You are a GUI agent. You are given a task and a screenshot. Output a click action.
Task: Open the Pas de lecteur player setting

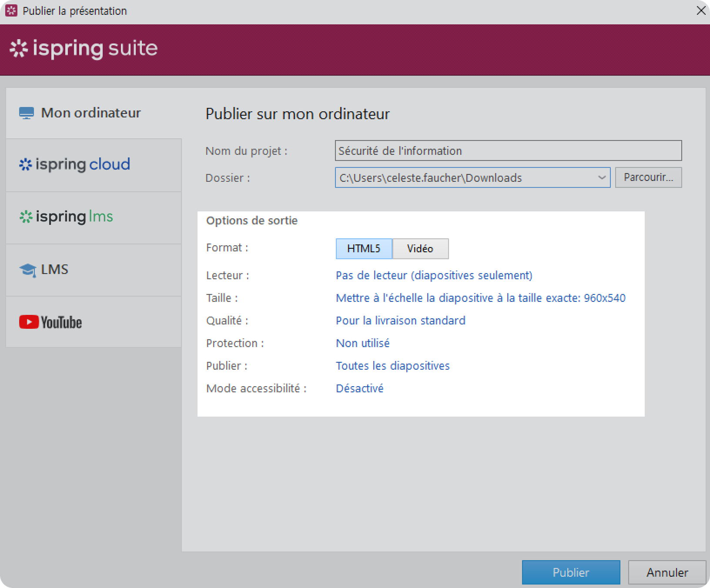pos(434,275)
